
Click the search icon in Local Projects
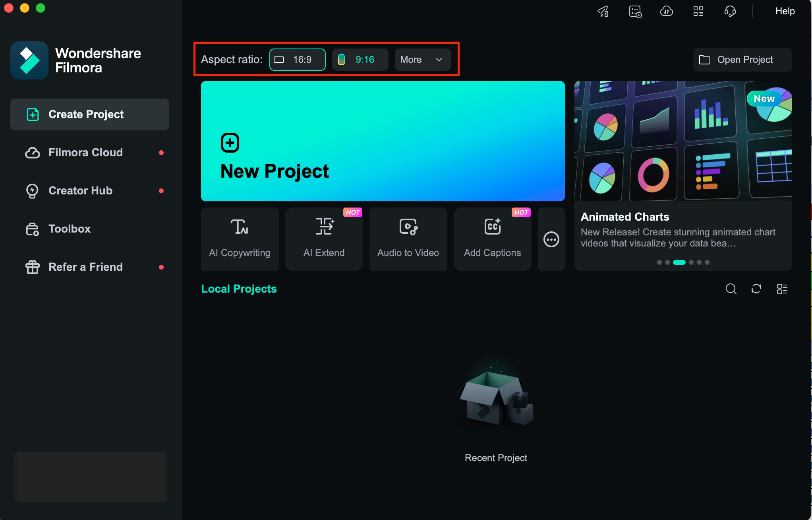click(x=731, y=289)
